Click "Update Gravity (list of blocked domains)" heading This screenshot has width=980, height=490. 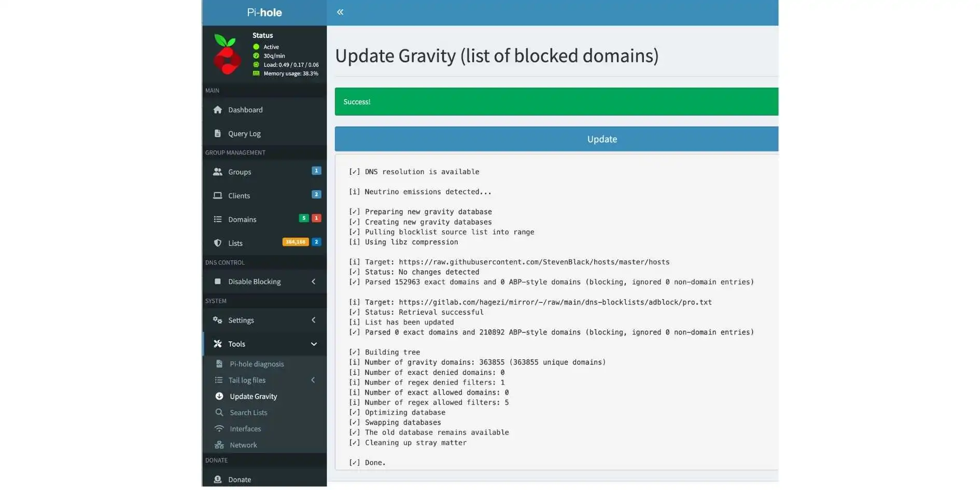(x=497, y=55)
